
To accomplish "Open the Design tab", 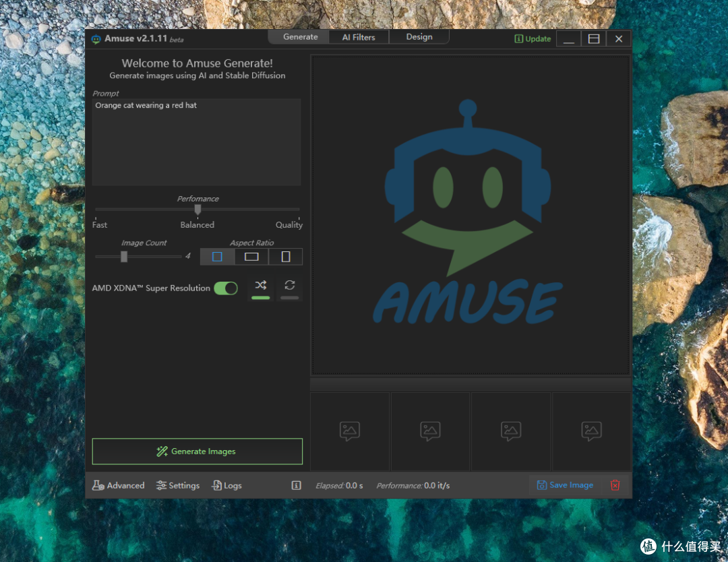I will pos(419,37).
